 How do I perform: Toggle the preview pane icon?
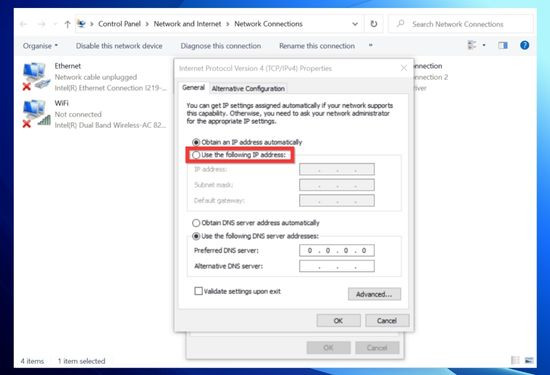coord(503,45)
